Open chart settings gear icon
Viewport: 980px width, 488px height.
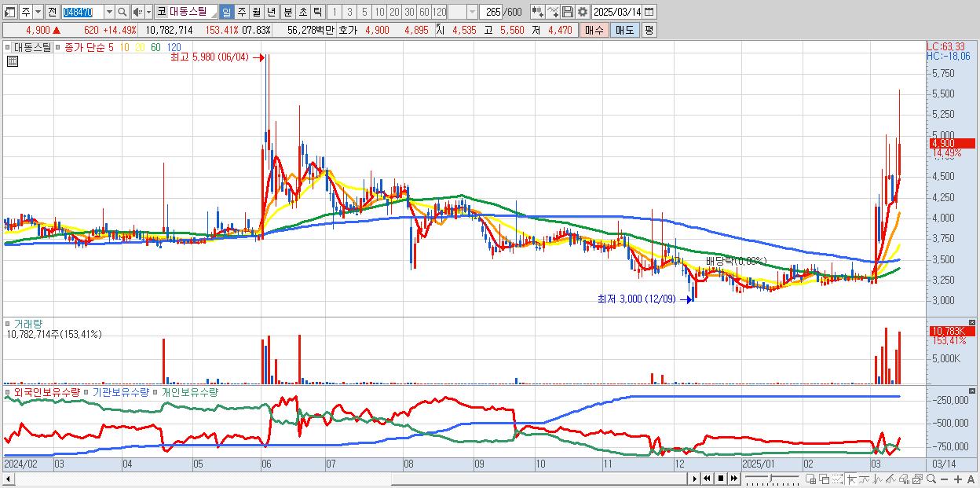click(x=582, y=12)
